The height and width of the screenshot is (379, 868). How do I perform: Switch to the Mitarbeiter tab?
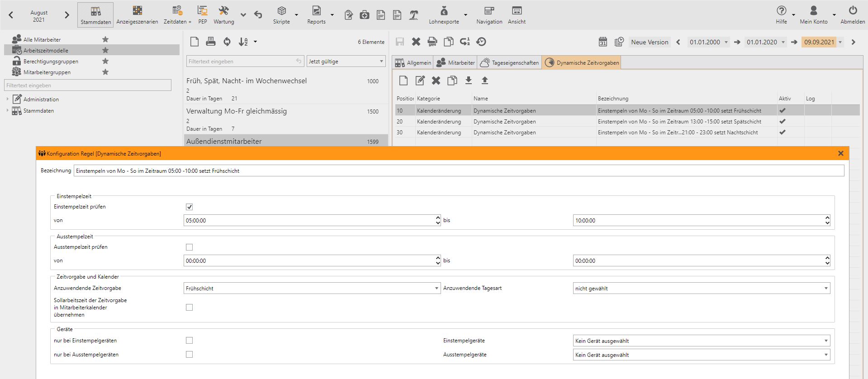point(456,63)
